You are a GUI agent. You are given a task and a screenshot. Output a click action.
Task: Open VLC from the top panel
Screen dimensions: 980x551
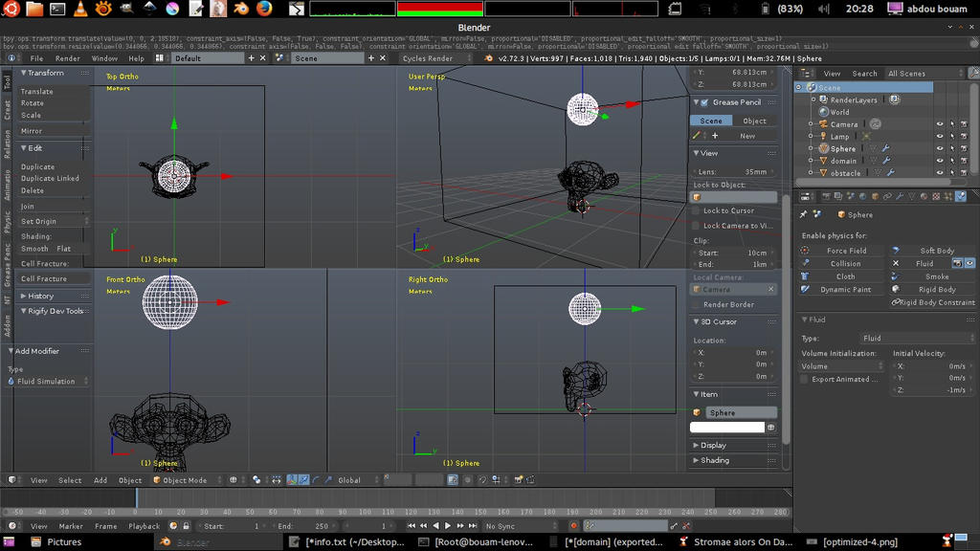click(x=80, y=9)
